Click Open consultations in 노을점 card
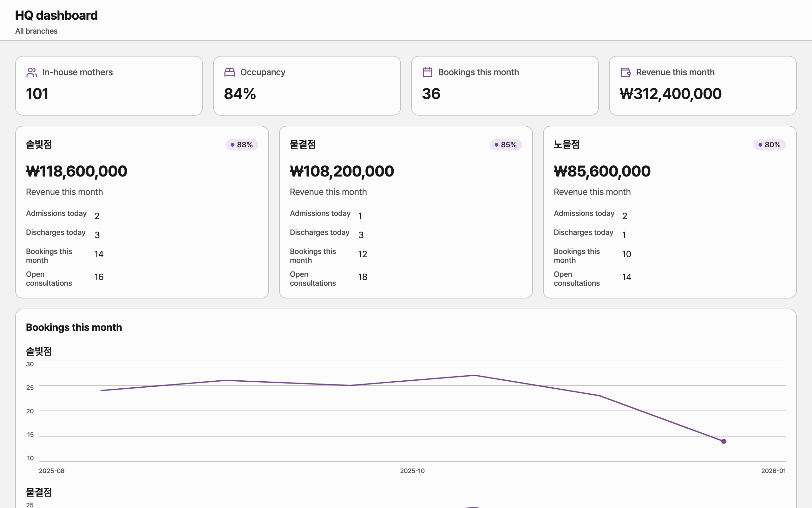This screenshot has height=508, width=812. [x=576, y=279]
